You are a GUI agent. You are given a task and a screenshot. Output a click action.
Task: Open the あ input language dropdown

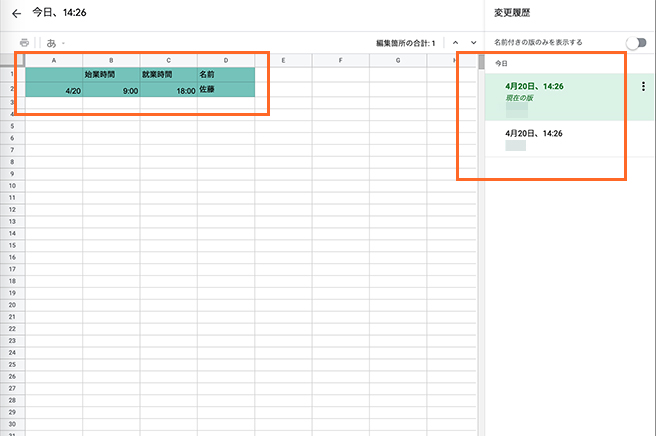point(56,43)
